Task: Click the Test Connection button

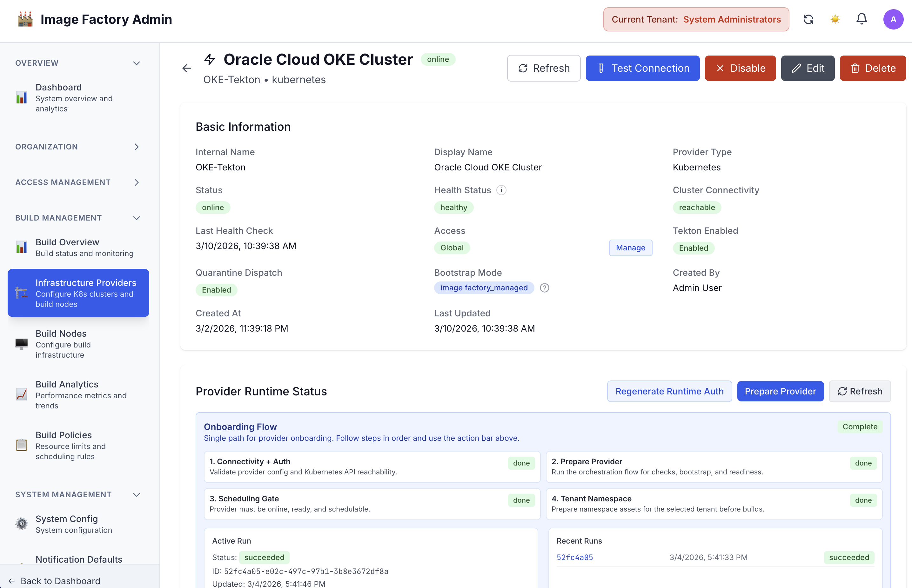Action: (x=642, y=68)
